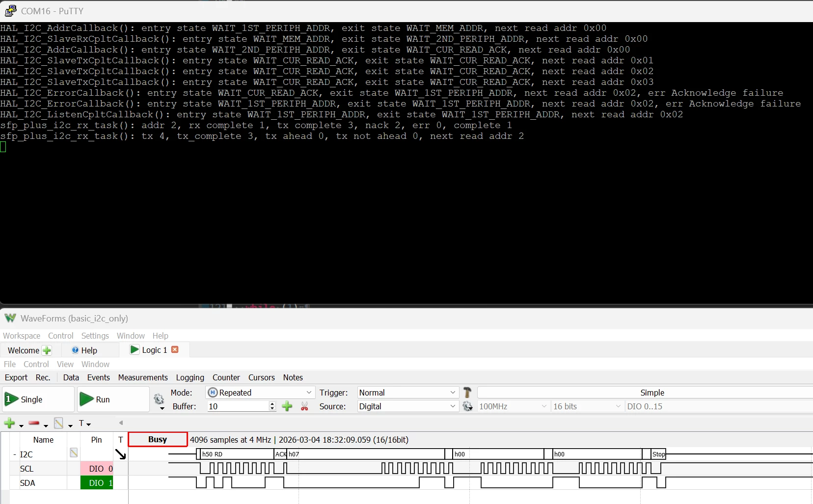Open the Counter view
The image size is (813, 504).
(x=226, y=377)
